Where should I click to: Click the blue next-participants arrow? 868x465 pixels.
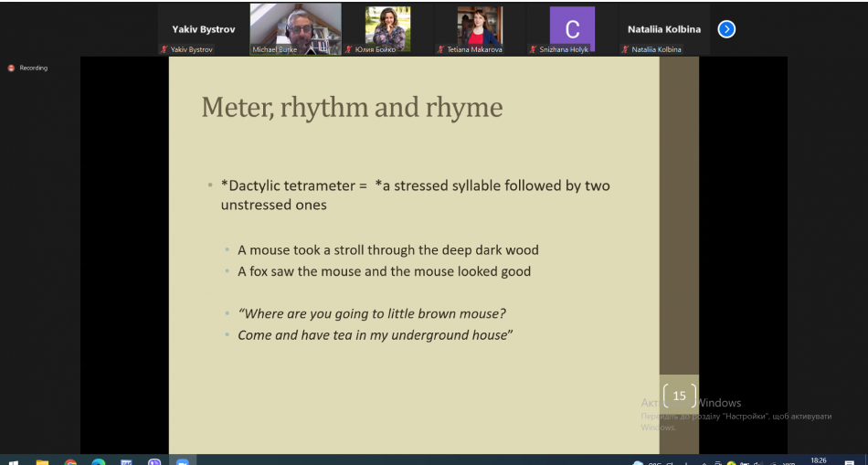pos(726,29)
